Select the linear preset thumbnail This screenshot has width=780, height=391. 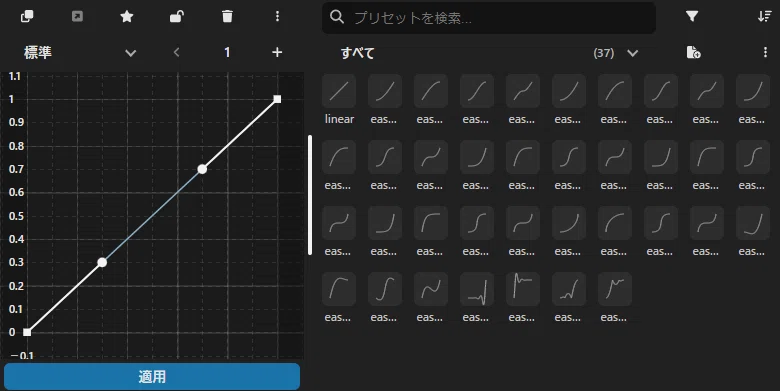(339, 91)
